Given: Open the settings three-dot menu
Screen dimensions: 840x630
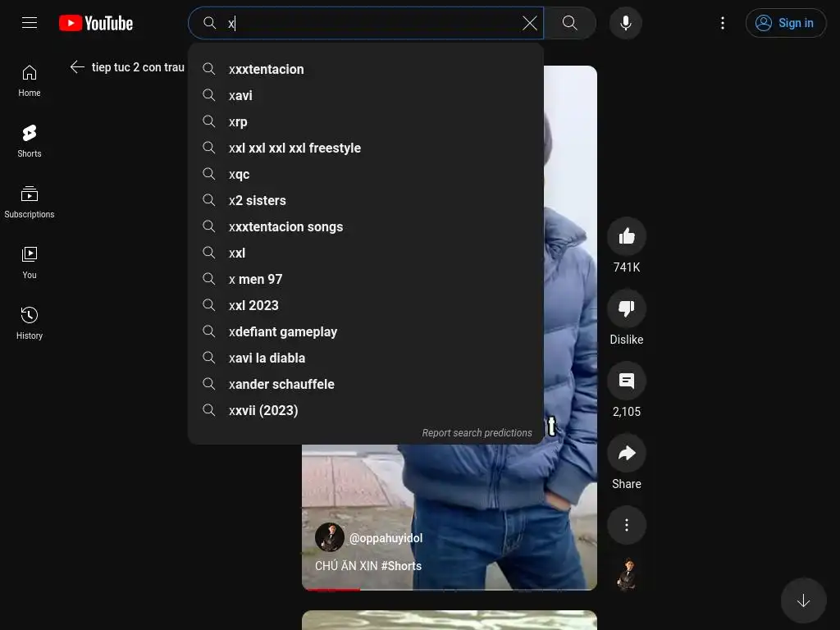Looking at the screenshot, I should coord(722,23).
